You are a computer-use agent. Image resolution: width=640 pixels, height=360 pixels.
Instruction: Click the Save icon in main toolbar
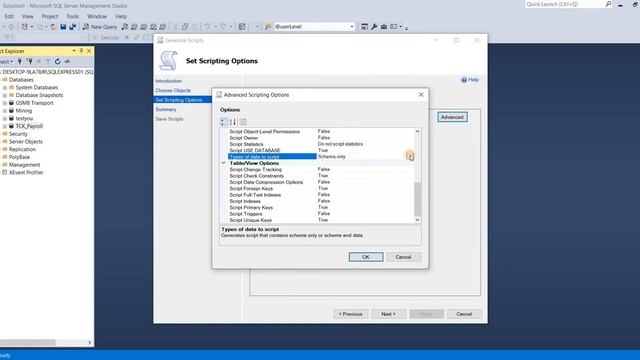(x=63, y=27)
